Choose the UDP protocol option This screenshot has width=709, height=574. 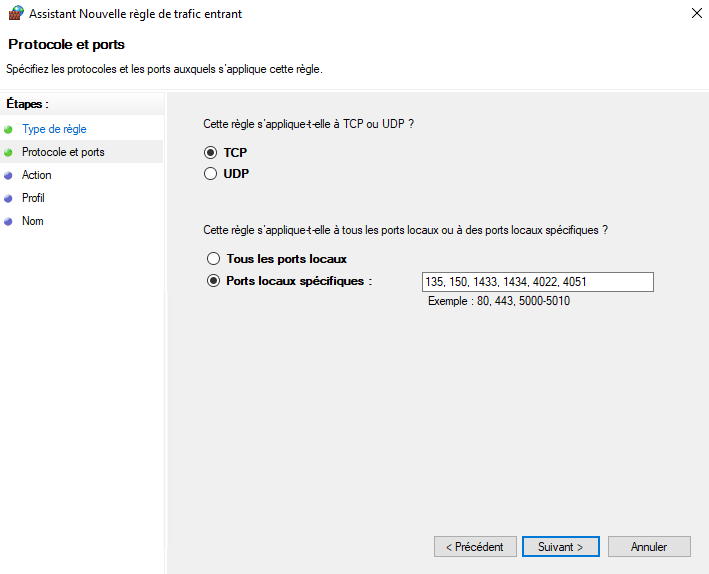coord(211,173)
